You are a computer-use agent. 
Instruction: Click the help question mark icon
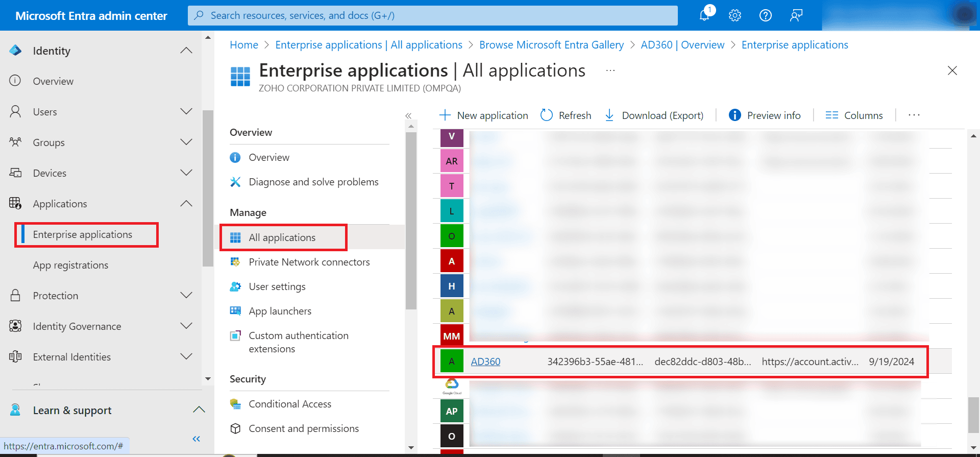766,15
